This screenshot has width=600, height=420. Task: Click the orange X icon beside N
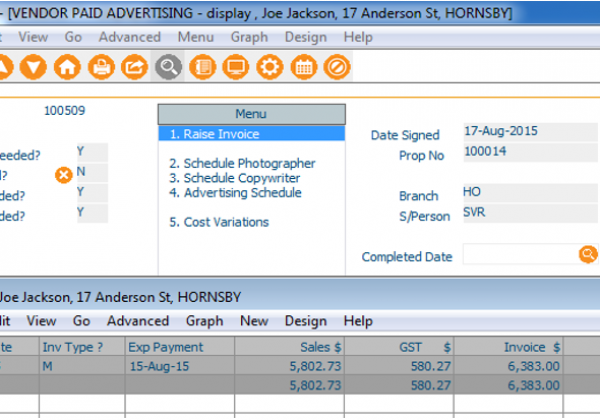pyautogui.click(x=64, y=175)
